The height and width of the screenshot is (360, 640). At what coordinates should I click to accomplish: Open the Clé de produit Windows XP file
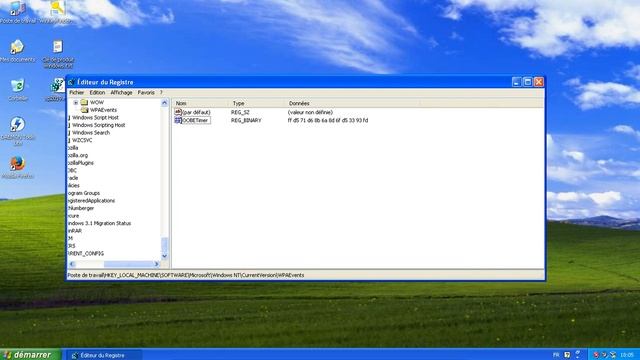(x=58, y=47)
